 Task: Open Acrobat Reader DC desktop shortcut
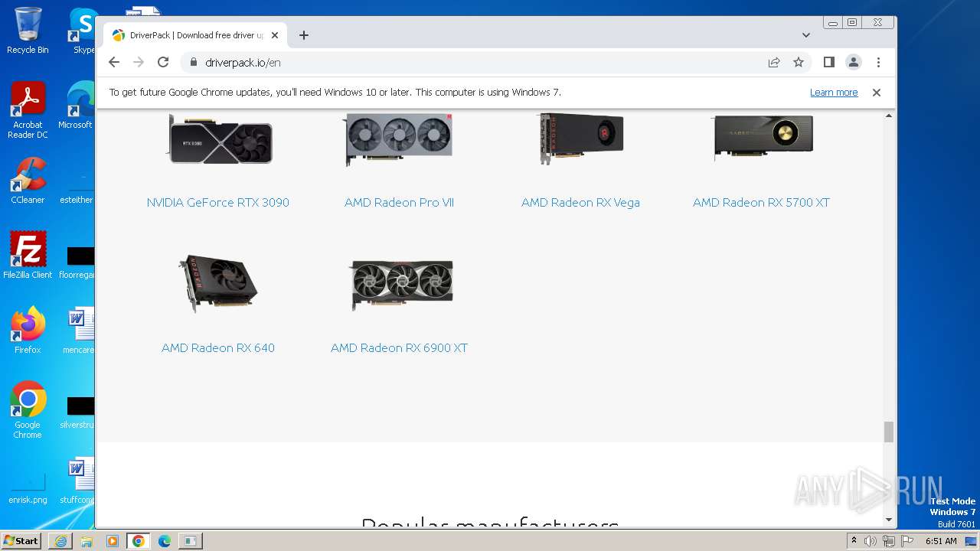tap(28, 110)
